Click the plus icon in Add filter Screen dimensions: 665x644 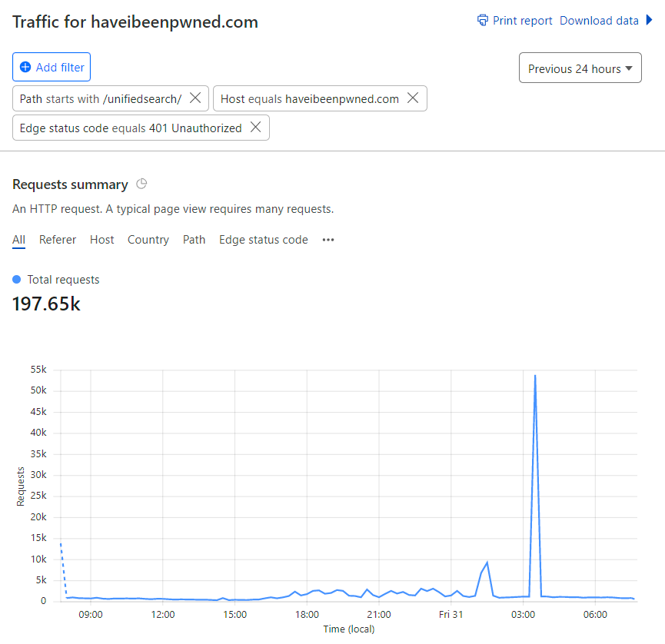[25, 67]
